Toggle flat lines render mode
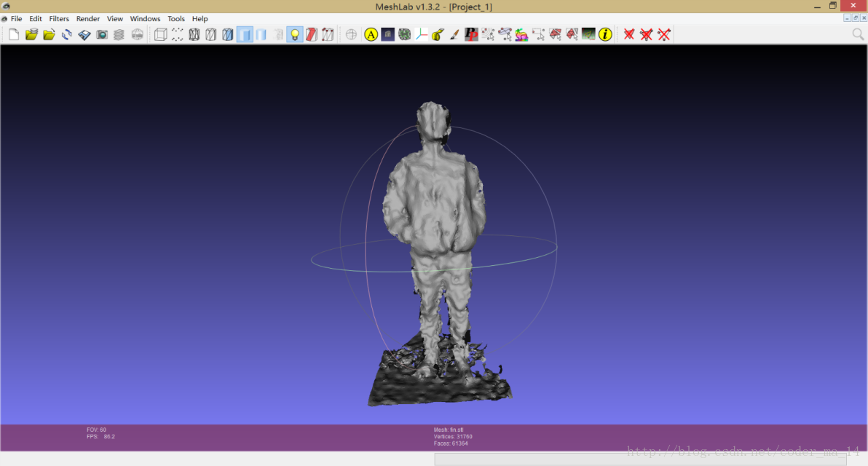Screen dimensions: 868x466 point(227,34)
